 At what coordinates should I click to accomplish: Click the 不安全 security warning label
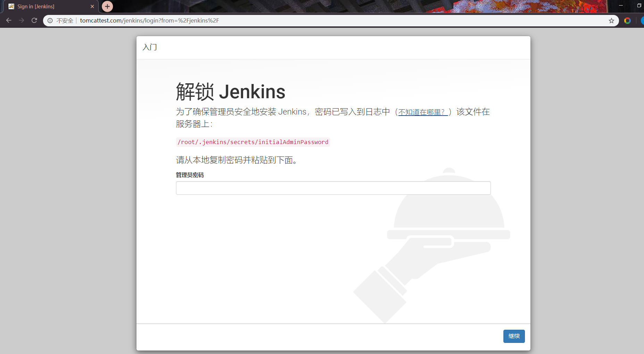[x=65, y=20]
